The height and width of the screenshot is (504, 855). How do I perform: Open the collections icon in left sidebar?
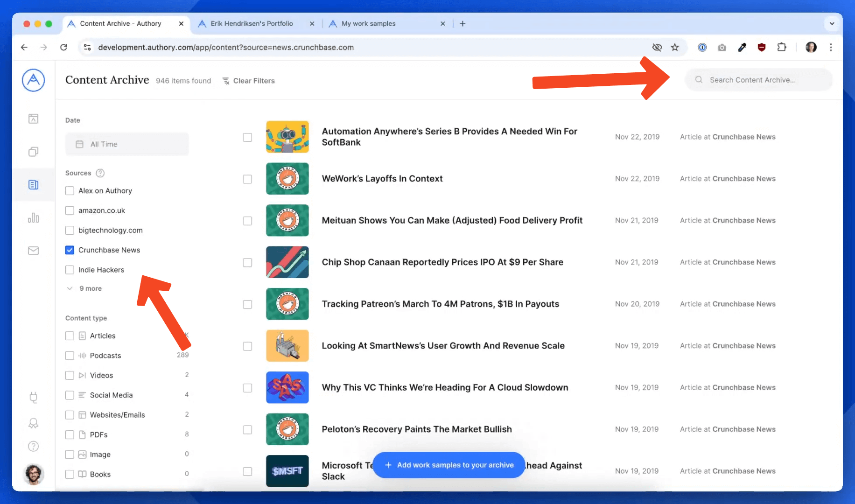(33, 152)
